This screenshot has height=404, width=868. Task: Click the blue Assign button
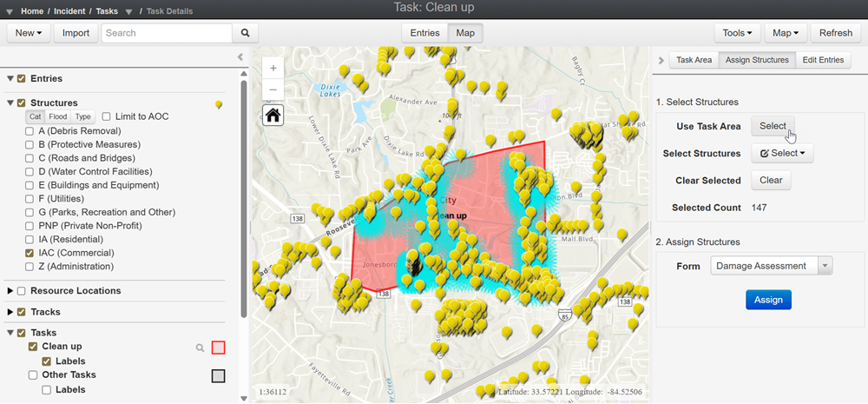(768, 300)
